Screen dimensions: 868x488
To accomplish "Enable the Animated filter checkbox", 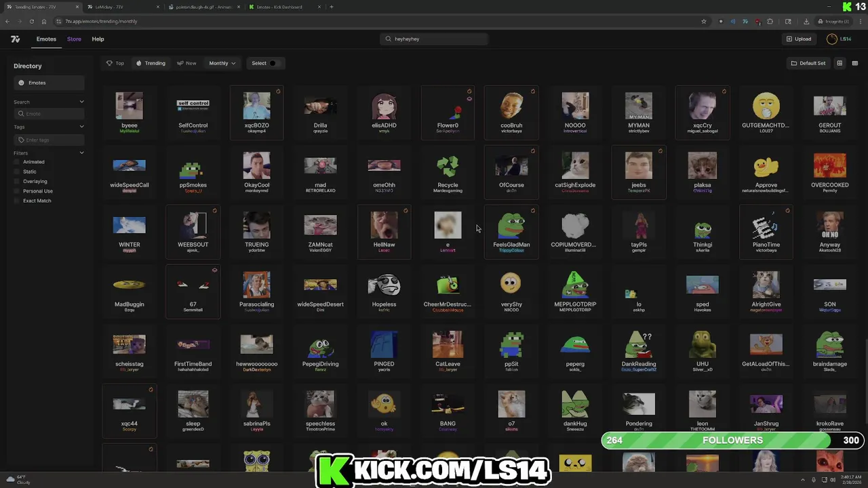I will 16,162.
